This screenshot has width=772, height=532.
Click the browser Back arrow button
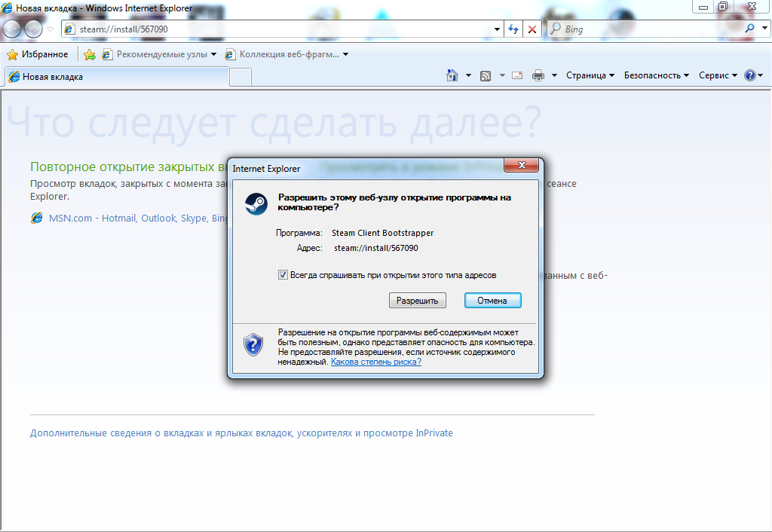coord(12,29)
